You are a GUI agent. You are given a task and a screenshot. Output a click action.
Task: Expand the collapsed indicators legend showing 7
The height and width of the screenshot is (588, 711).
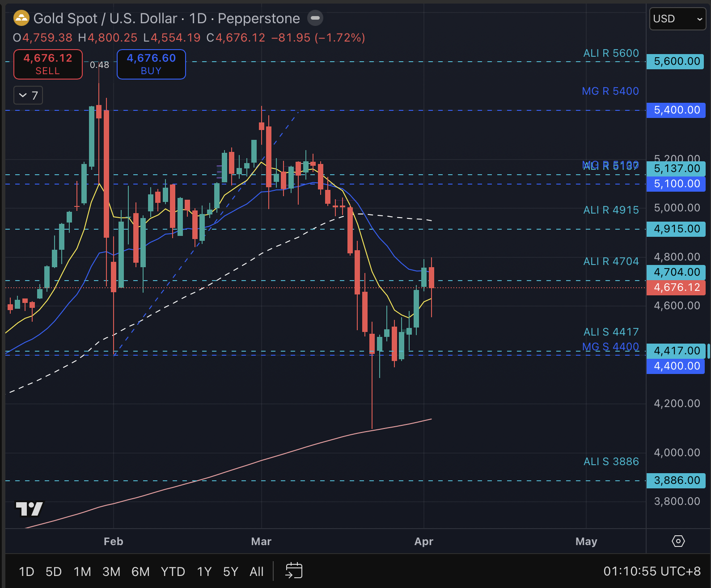pyautogui.click(x=28, y=95)
